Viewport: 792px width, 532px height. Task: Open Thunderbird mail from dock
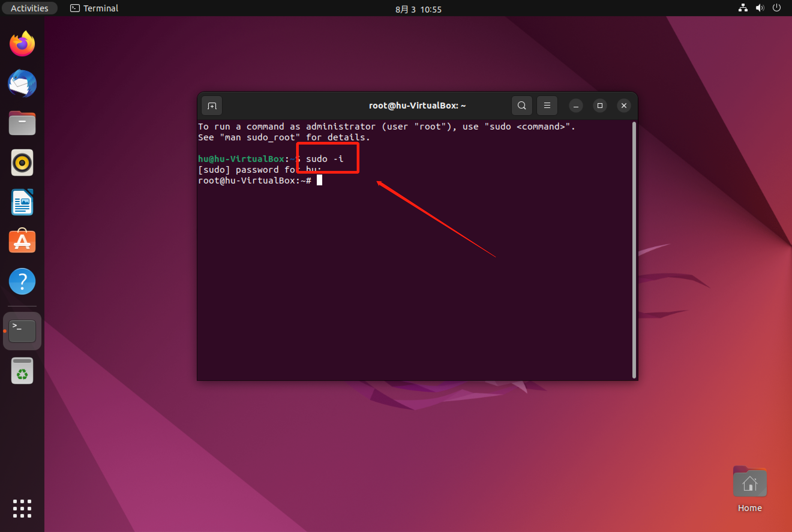pyautogui.click(x=22, y=84)
